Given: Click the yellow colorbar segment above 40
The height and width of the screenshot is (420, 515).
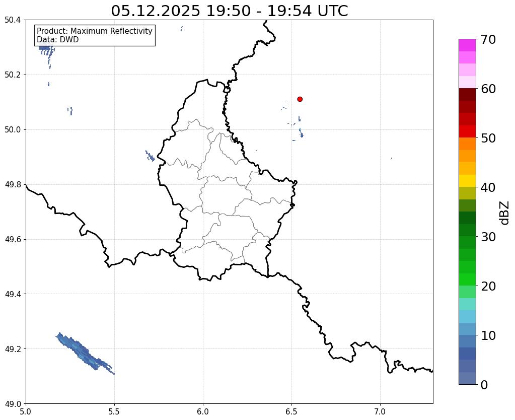Looking at the screenshot, I should coord(467,181).
